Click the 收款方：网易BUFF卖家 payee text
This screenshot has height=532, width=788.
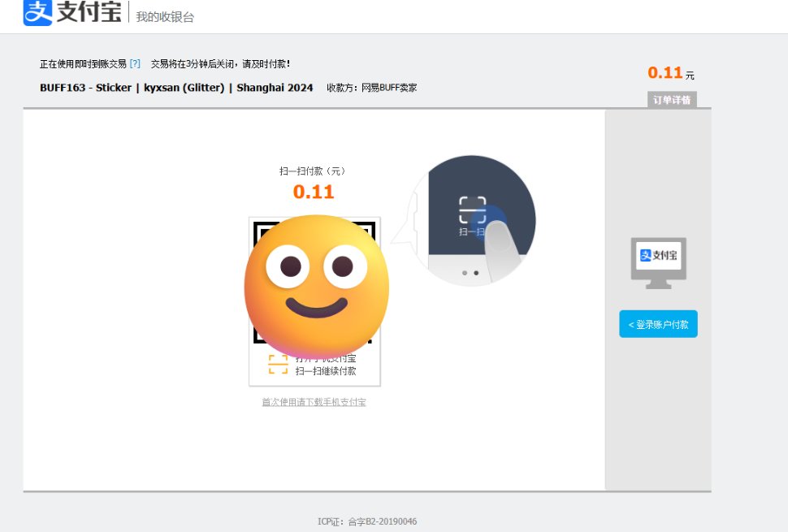click(x=372, y=88)
